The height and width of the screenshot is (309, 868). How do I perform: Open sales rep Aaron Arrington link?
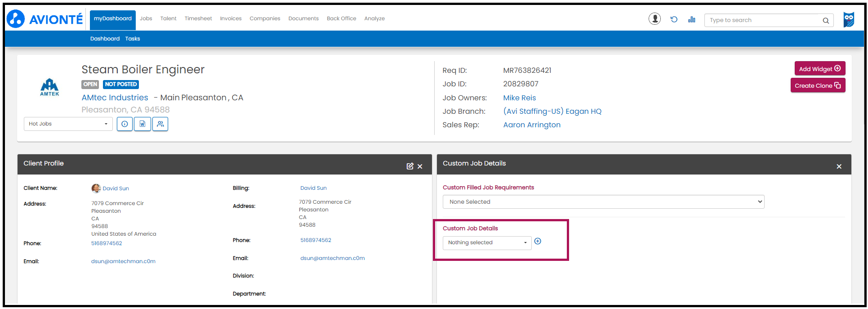pos(532,125)
